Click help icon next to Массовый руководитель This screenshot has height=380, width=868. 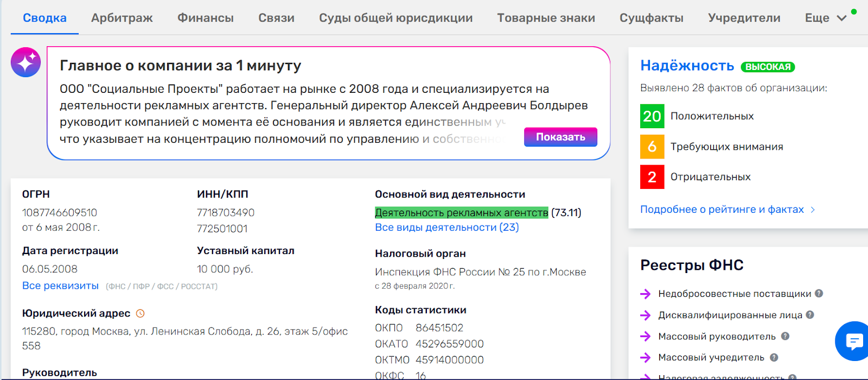tap(785, 336)
